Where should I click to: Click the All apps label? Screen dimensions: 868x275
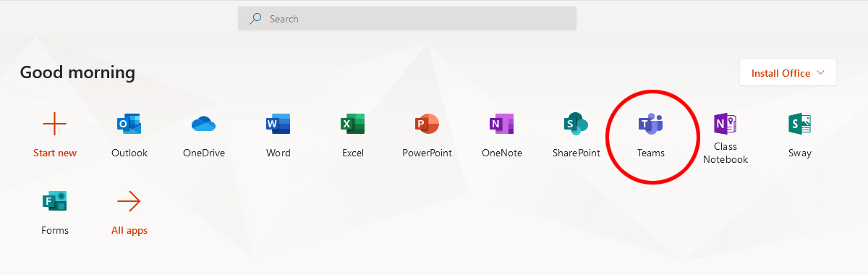[129, 231]
